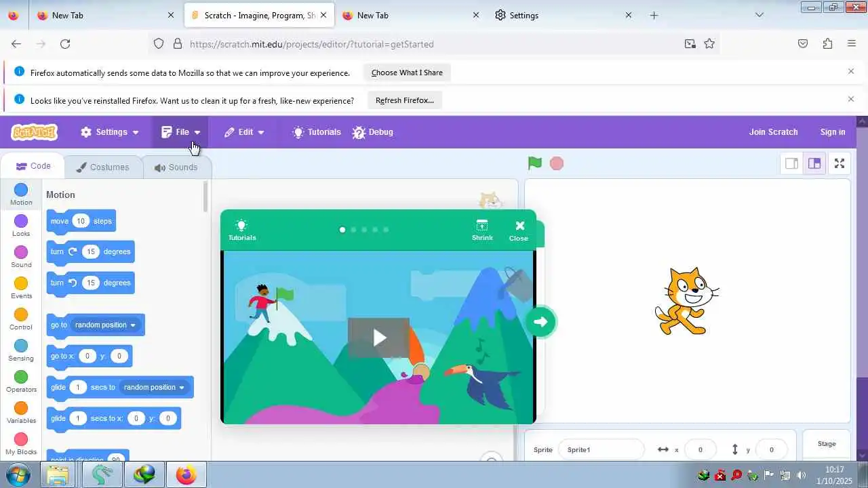Open Tutorials from the card header
Image resolution: width=868 pixels, height=488 pixels.
242,230
